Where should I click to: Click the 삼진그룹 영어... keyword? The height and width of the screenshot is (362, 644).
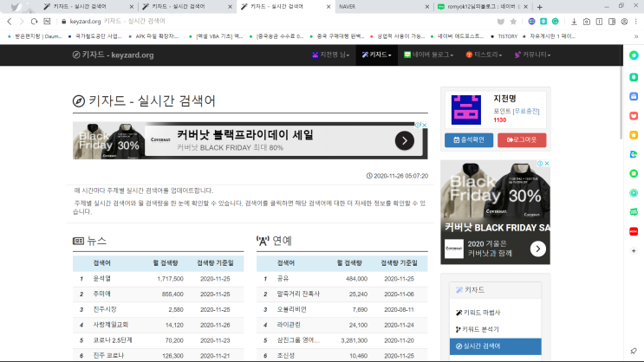coord(298,340)
